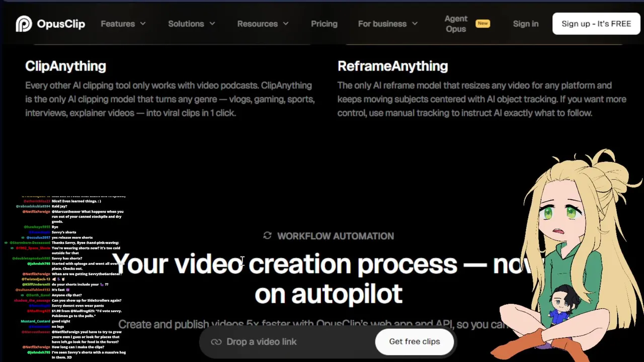Click chat username @hawkeye5955
This screenshot has width=644, height=362.
[x=37, y=227]
